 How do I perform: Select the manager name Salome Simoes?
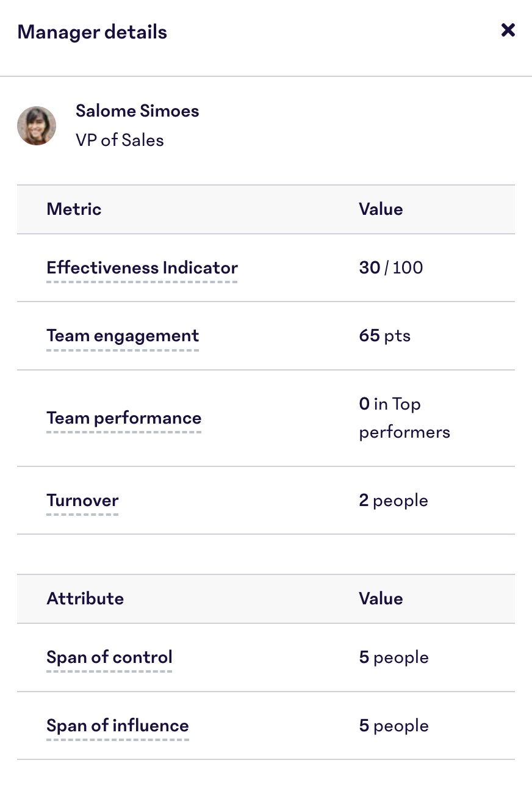tap(137, 110)
